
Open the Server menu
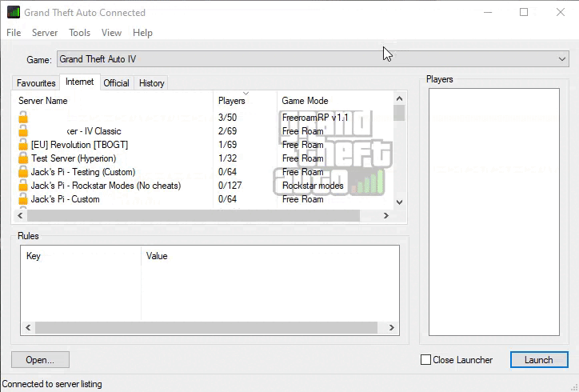[45, 33]
